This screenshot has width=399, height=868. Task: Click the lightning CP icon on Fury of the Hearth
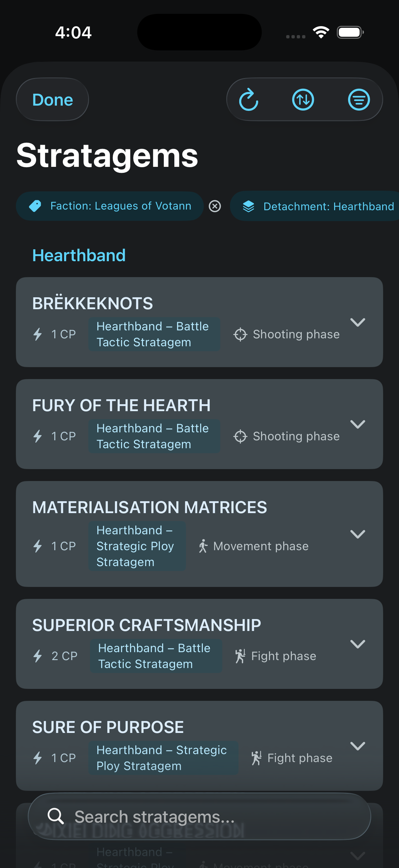(x=38, y=436)
